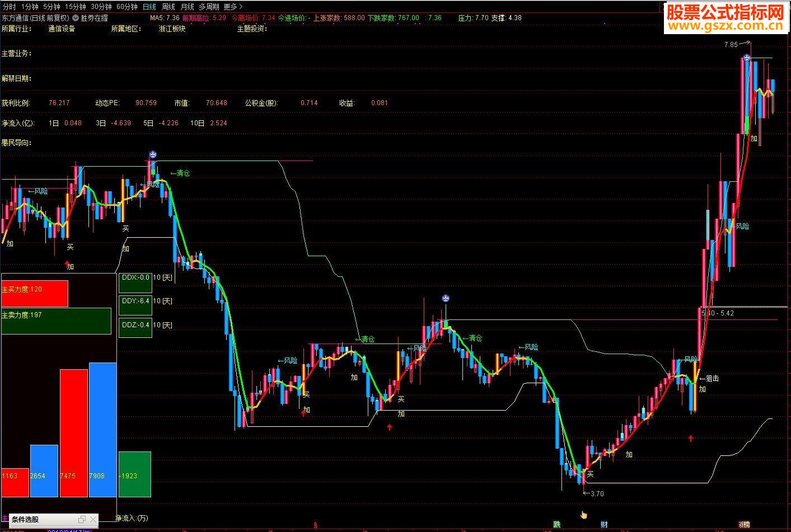Screen dimensions: 791x532
Task: Click the 解禁日期 label
Action: tap(16, 79)
